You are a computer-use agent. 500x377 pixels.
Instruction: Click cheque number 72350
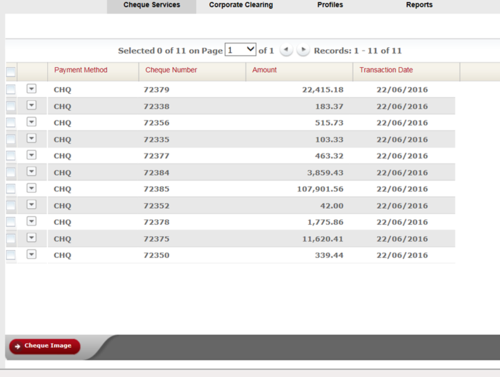coord(156,255)
